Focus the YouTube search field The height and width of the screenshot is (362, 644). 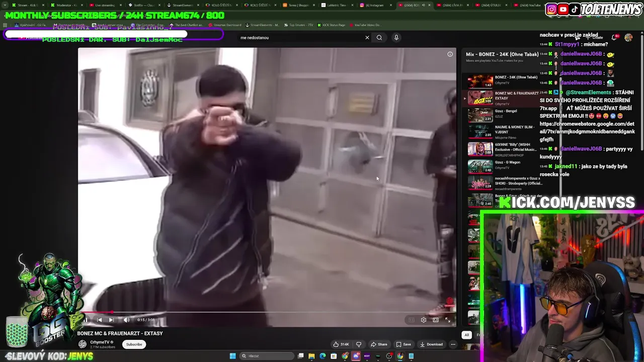coord(301,38)
